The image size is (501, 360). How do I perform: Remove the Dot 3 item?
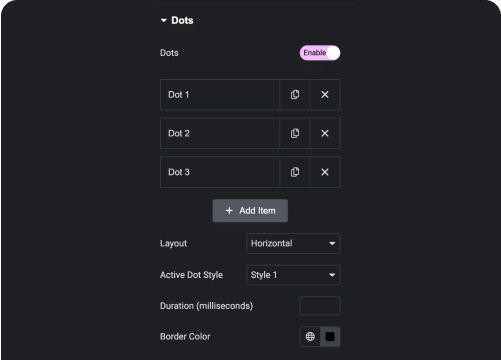pos(325,172)
